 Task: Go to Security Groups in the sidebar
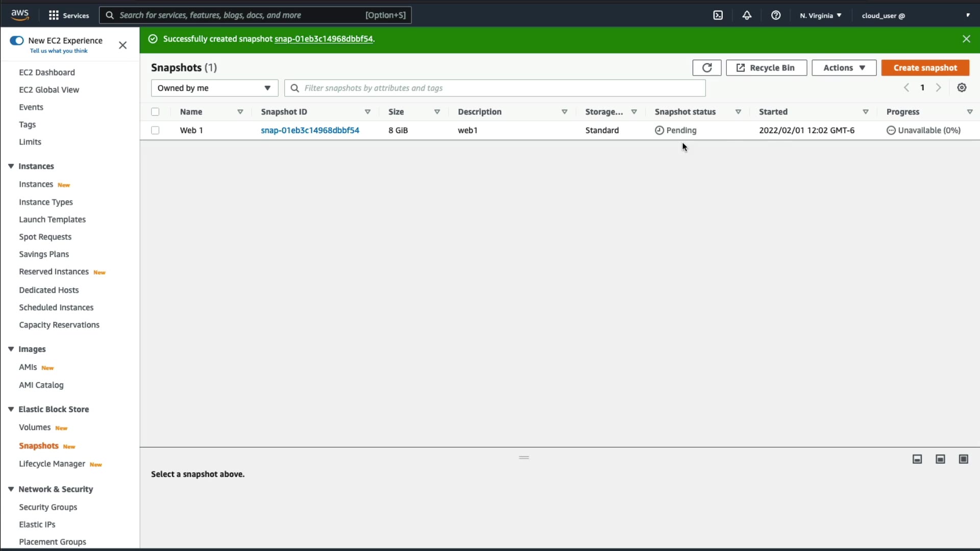[48, 507]
